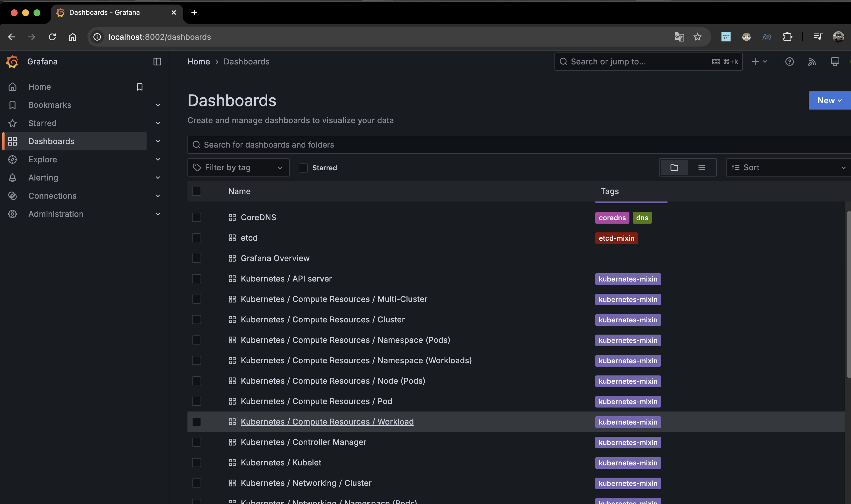Select Dashboards - Grafana browser tab
Image resolution: width=851 pixels, height=504 pixels.
[x=116, y=12]
